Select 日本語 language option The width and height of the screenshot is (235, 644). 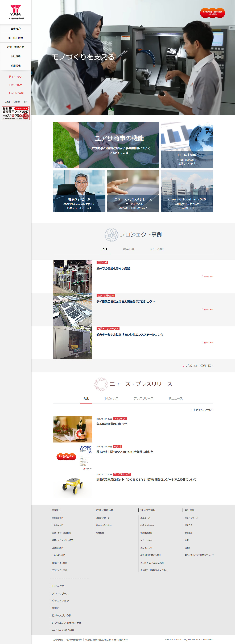tap(7, 102)
